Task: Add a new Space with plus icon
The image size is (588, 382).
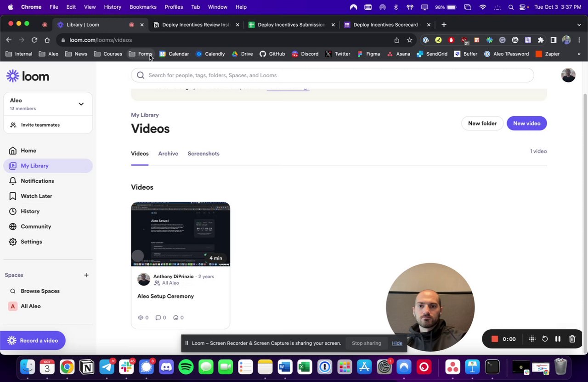Action: click(86, 275)
